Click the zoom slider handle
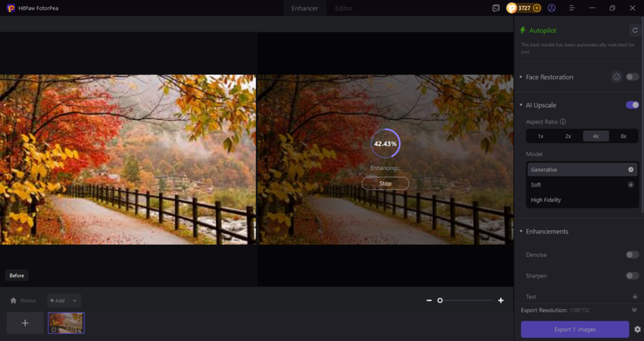 click(440, 300)
